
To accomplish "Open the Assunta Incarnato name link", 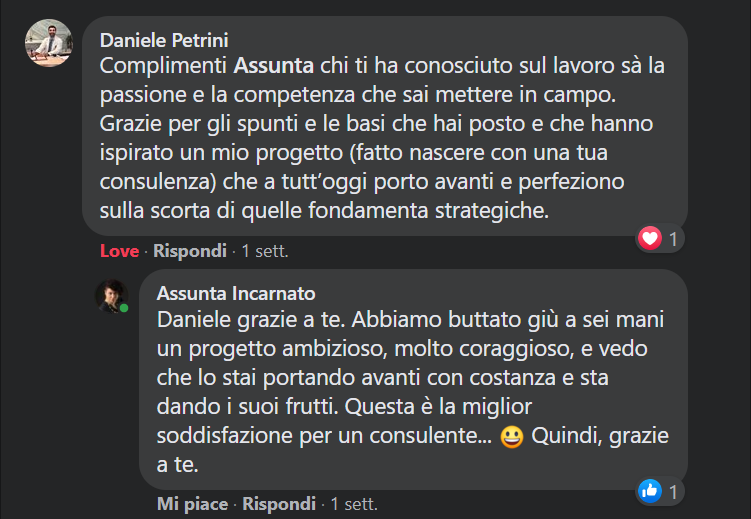I will coord(236,293).
